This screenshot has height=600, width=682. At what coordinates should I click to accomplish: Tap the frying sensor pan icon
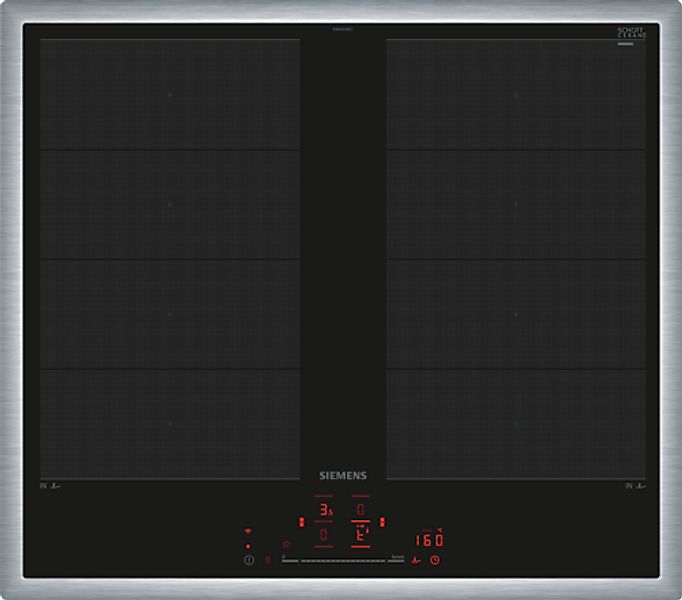416,560
